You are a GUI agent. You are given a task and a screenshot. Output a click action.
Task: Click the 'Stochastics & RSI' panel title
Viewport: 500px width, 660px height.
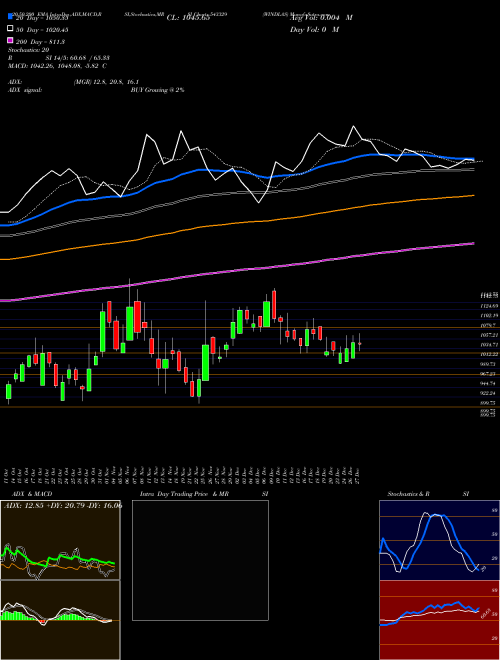pyautogui.click(x=428, y=494)
